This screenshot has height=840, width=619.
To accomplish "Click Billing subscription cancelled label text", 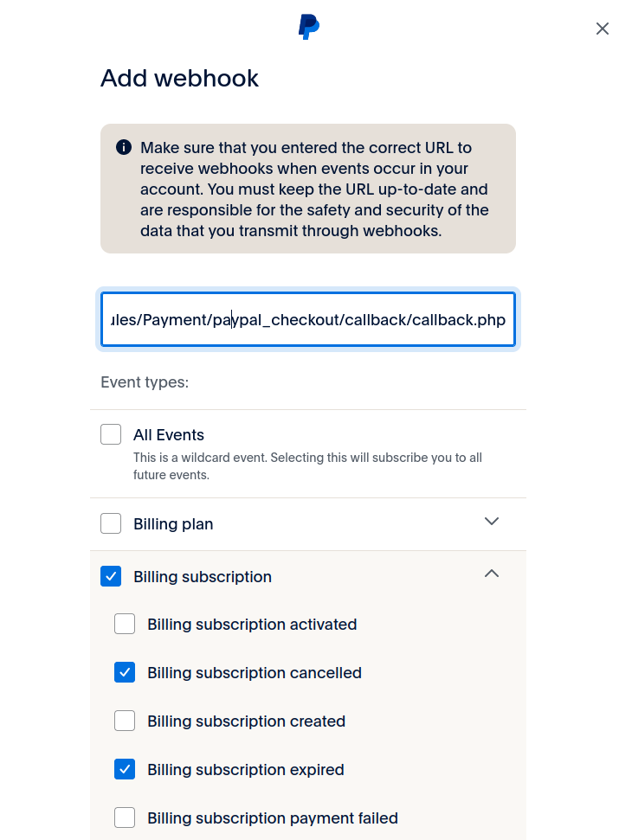I will 255,673.
